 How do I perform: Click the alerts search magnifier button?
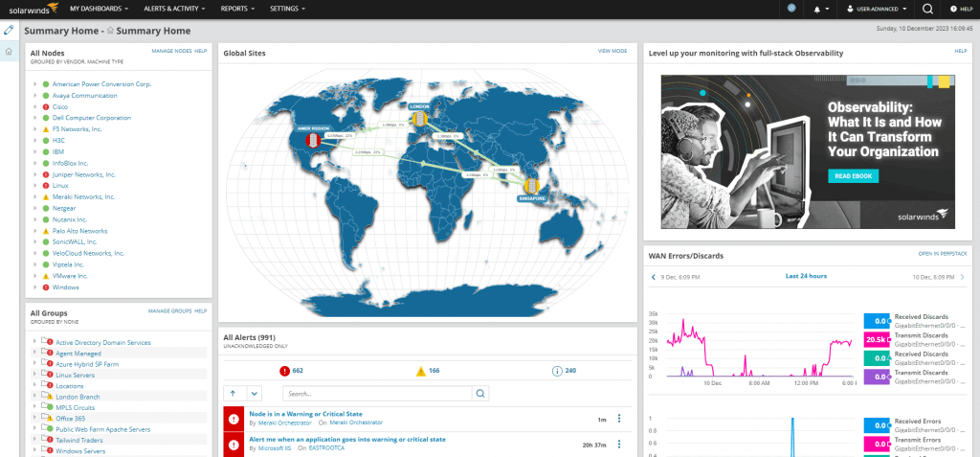pyautogui.click(x=480, y=393)
